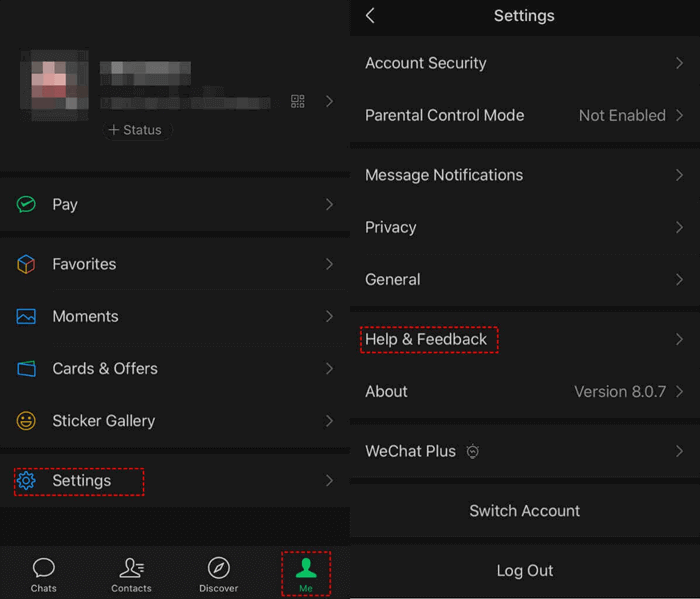Image resolution: width=700 pixels, height=599 pixels.
Task: Tap the Settings gear icon
Action: (x=26, y=481)
